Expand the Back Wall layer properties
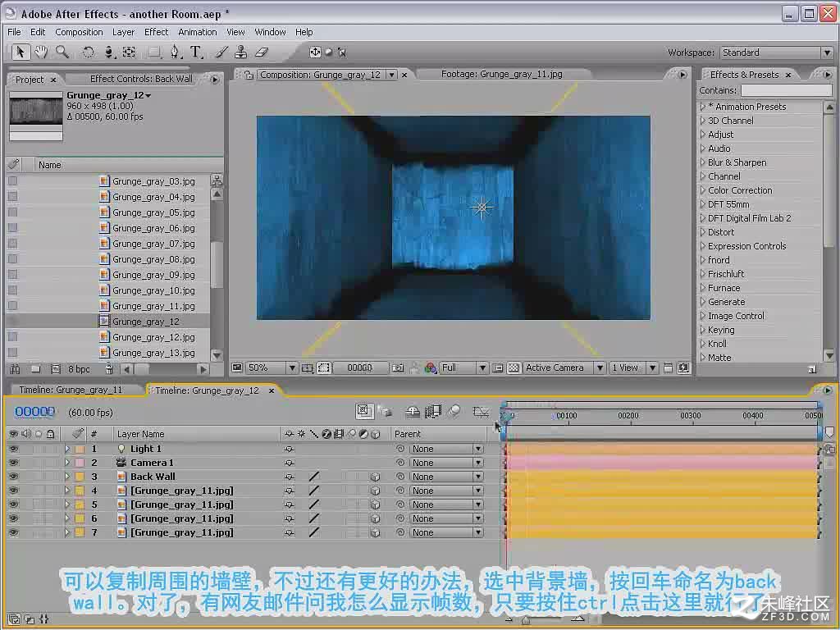Viewport: 840px width, 630px height. [x=67, y=477]
